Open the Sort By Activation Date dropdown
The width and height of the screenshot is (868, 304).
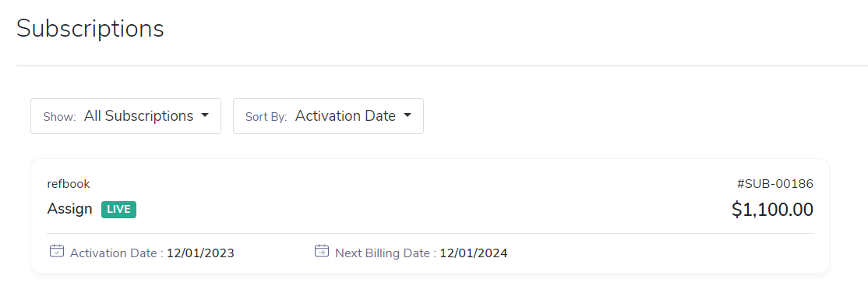coord(328,116)
